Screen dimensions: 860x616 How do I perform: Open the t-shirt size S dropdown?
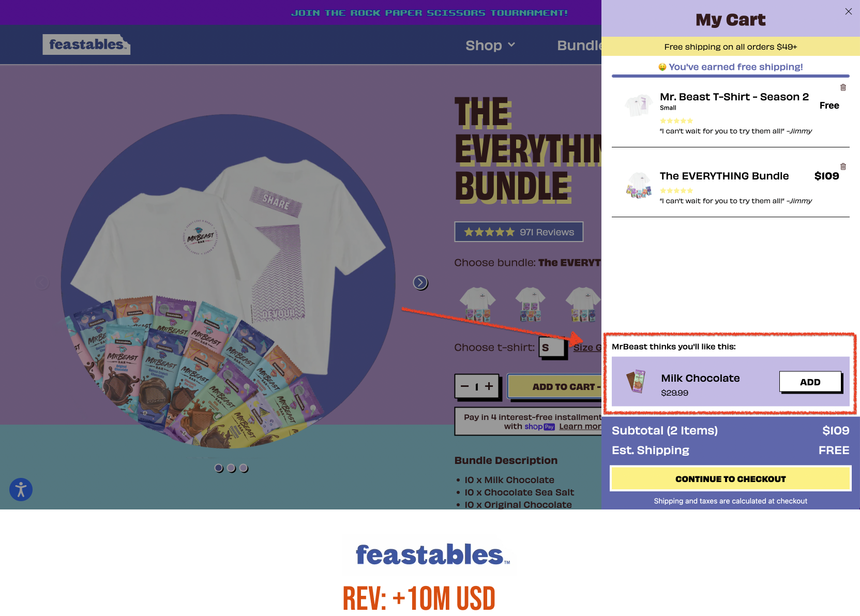[551, 347]
